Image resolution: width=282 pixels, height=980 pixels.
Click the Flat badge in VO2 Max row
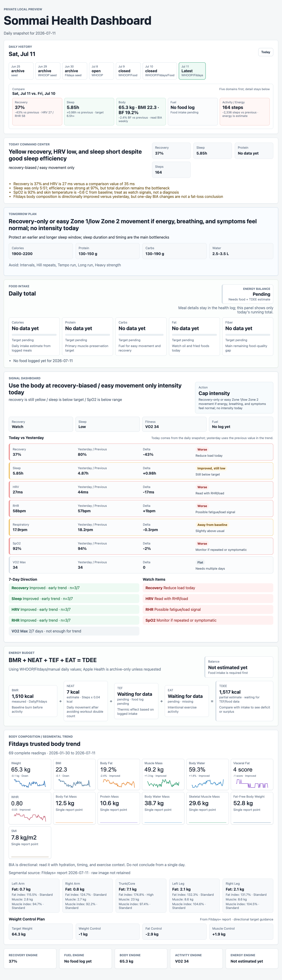coord(200,562)
